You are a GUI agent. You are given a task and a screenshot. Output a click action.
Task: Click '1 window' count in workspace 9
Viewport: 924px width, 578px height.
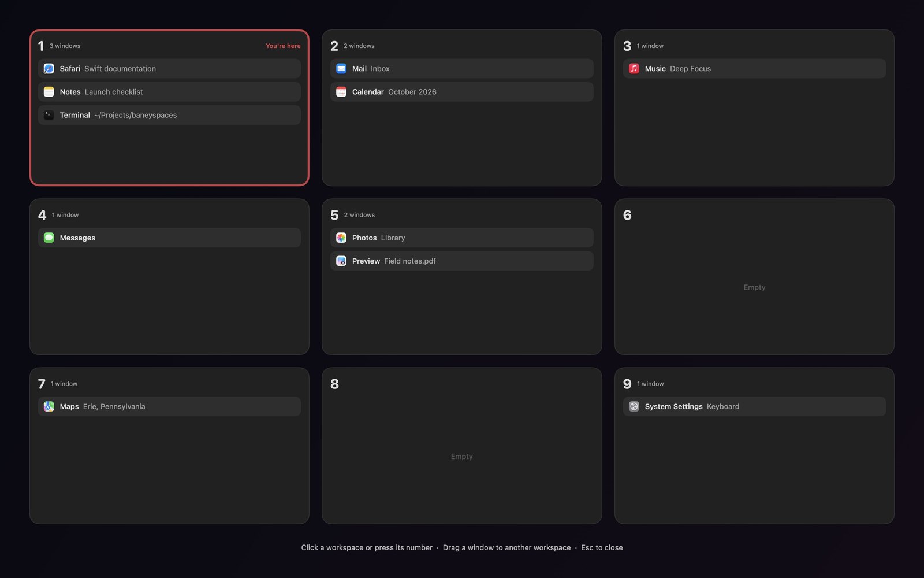[650, 384]
